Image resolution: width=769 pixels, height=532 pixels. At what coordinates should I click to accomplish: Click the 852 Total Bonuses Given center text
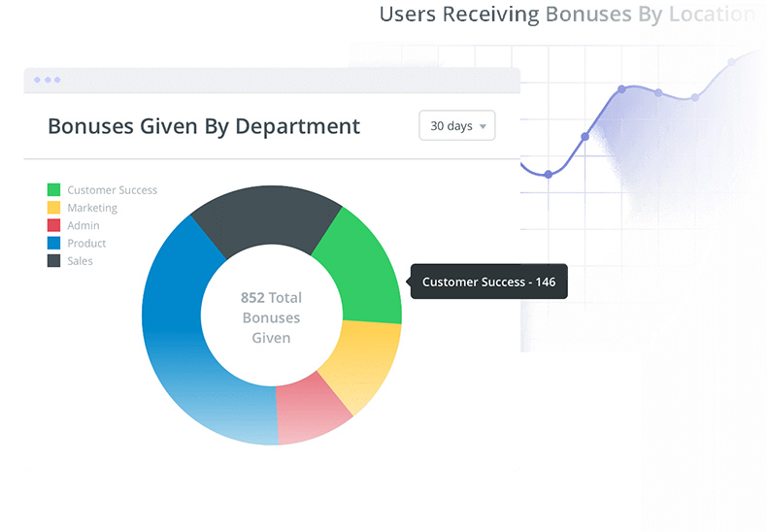(271, 317)
